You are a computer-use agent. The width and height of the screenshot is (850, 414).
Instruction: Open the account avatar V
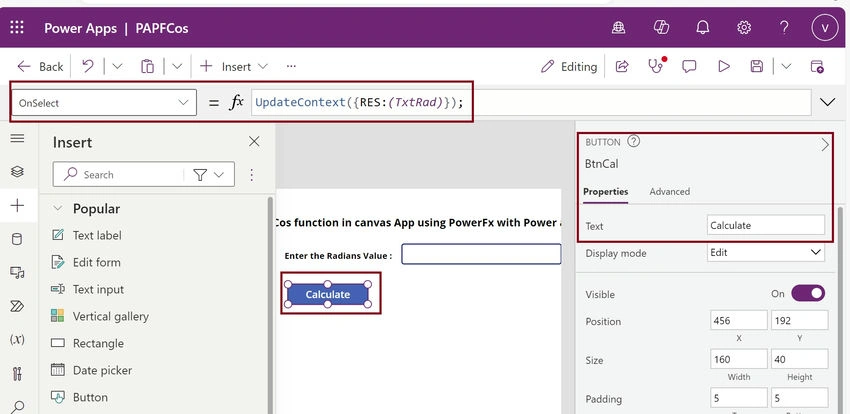point(825,28)
